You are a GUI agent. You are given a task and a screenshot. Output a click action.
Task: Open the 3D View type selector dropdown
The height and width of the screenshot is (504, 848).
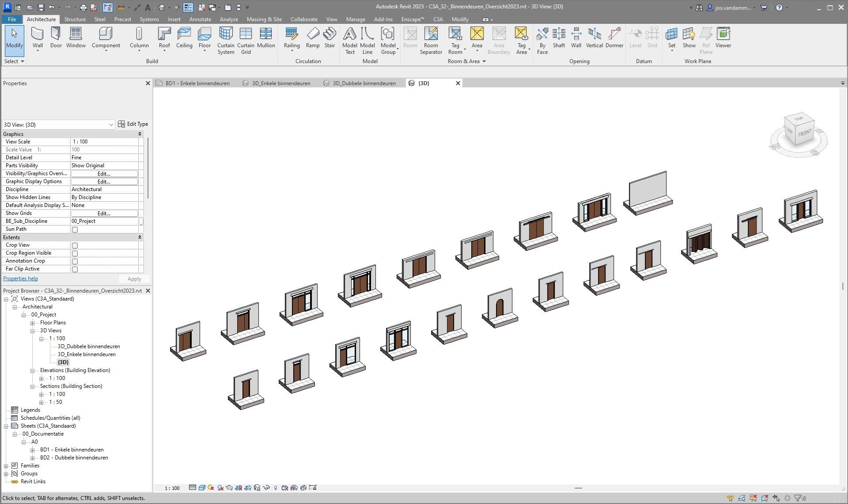click(111, 125)
